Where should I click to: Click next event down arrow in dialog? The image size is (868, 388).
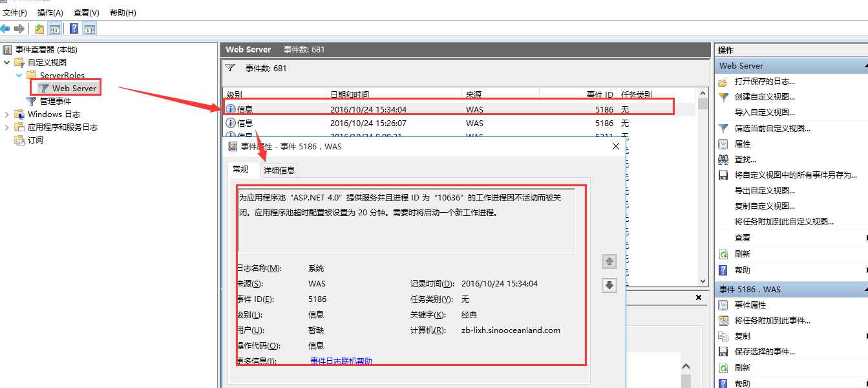(x=609, y=285)
